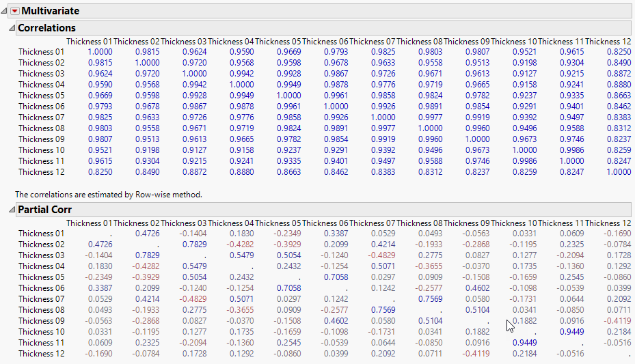Click 0.4602 in Partial Corr row Thickness 06
Viewport: 635px width, 364px height.
point(478,288)
